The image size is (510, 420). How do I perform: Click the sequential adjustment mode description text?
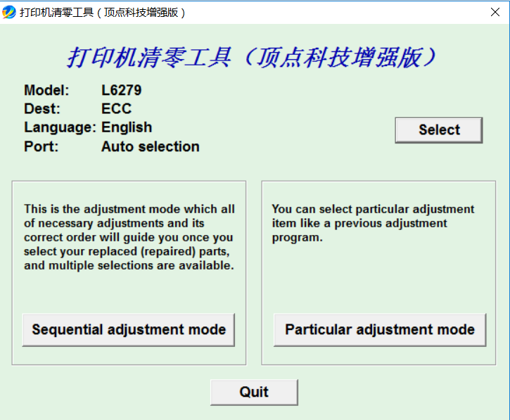(x=129, y=237)
